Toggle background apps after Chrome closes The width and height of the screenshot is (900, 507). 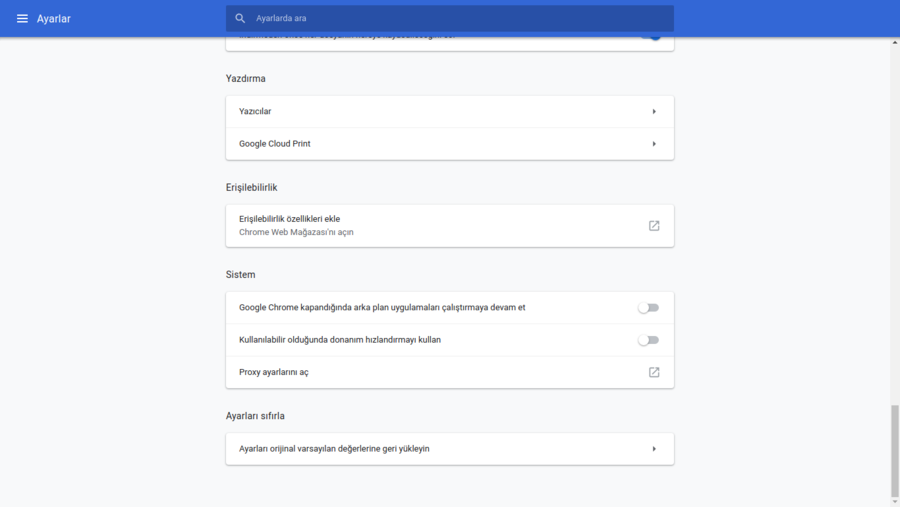click(x=649, y=308)
